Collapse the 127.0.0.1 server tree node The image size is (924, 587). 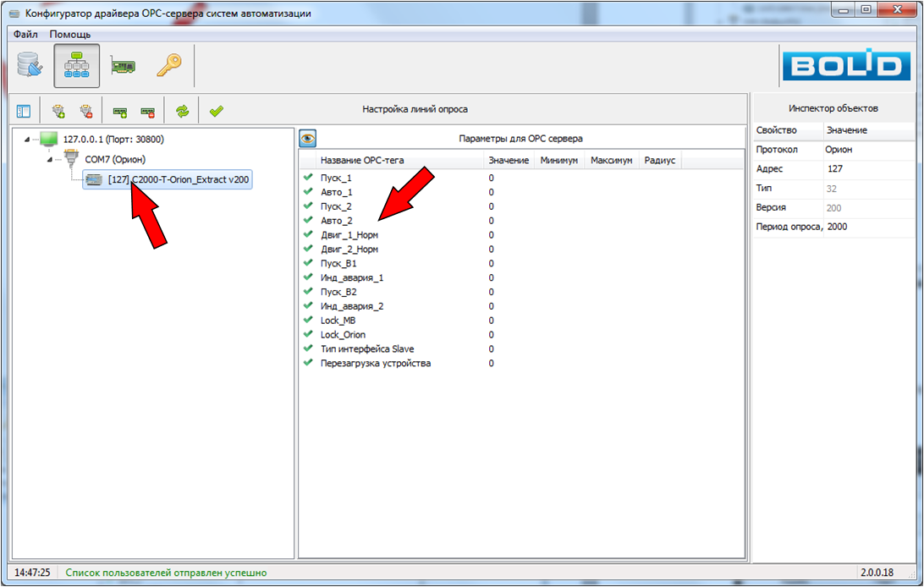(26, 140)
